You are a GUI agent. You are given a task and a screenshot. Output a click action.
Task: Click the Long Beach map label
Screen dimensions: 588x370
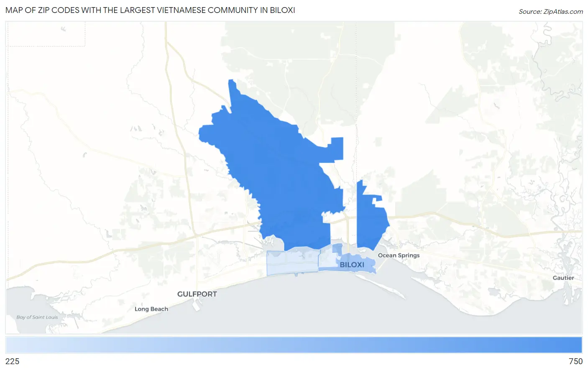pos(151,309)
